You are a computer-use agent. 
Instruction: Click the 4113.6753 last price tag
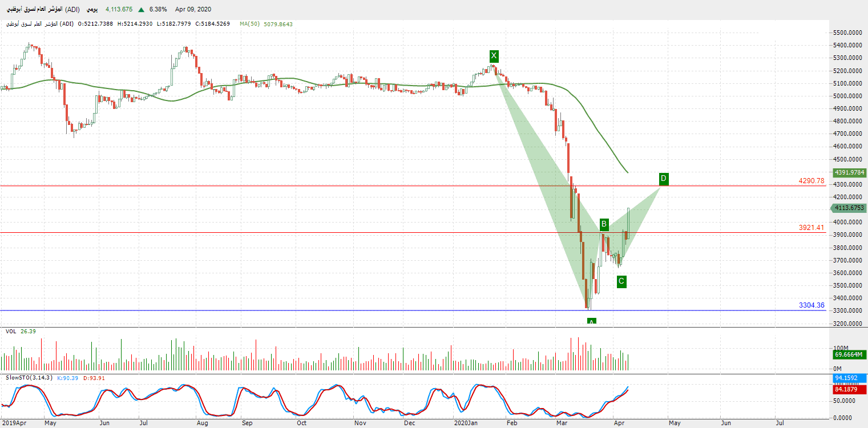849,208
